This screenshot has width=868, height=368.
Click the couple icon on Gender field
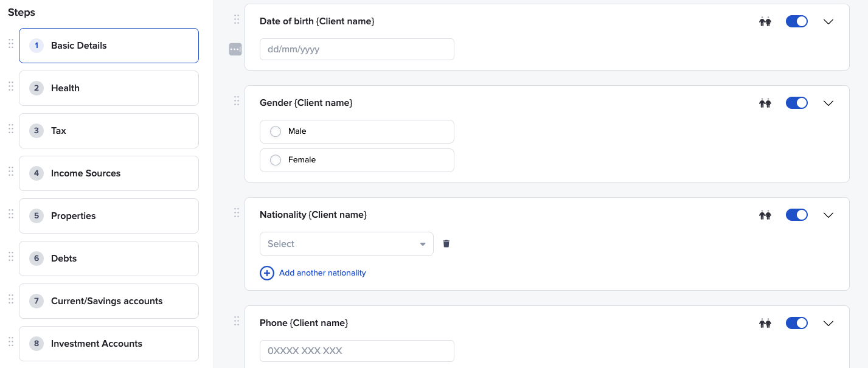point(765,103)
